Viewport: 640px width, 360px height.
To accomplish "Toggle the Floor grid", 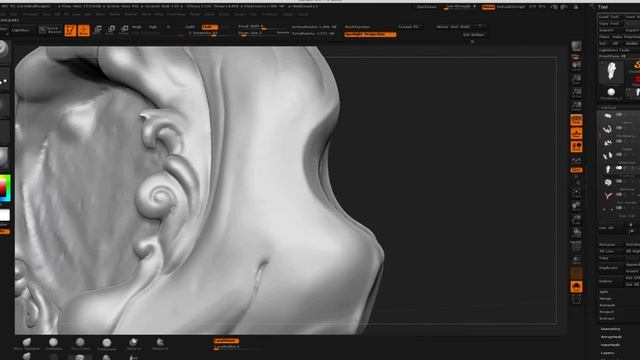I will pyautogui.click(x=576, y=133).
